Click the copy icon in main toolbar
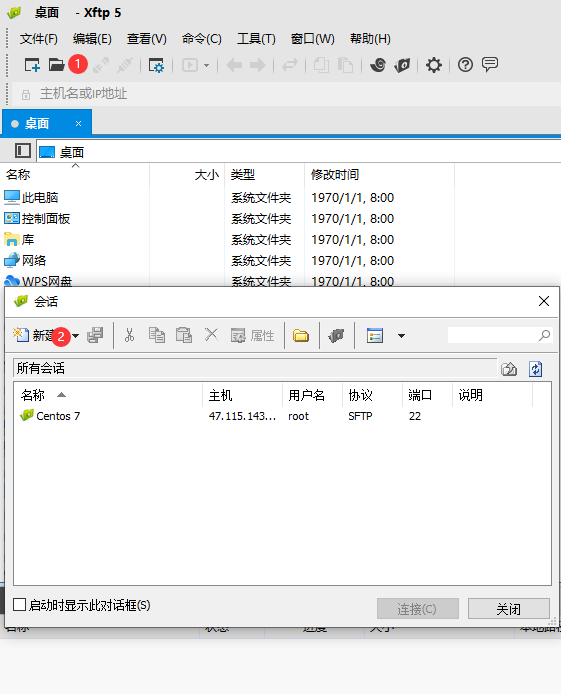 tap(321, 66)
